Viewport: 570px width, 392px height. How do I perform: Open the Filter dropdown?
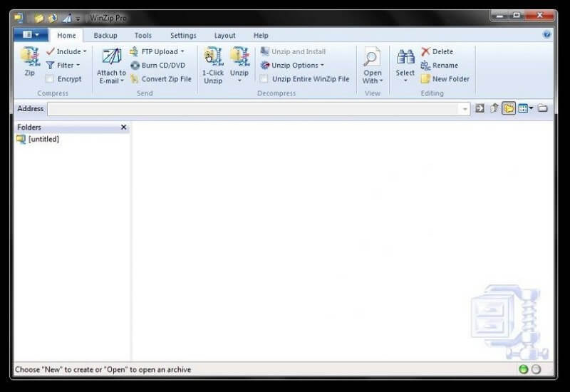63,66
